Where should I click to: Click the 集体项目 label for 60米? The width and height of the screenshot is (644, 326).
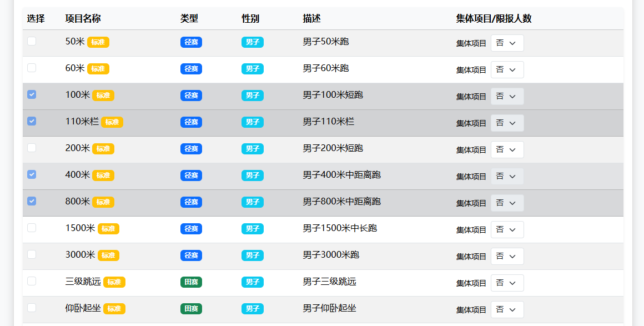(470, 70)
